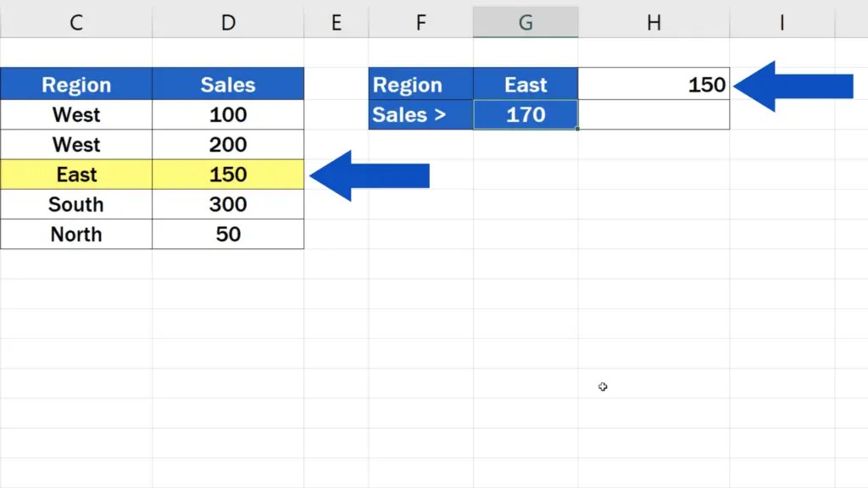Select the cell showing 200 for West
This screenshot has width=868, height=488.
(227, 144)
